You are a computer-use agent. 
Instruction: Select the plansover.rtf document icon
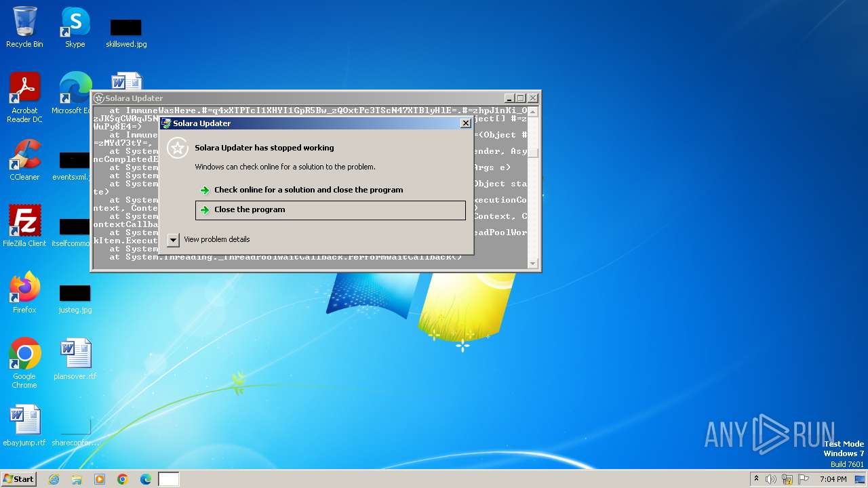75,359
